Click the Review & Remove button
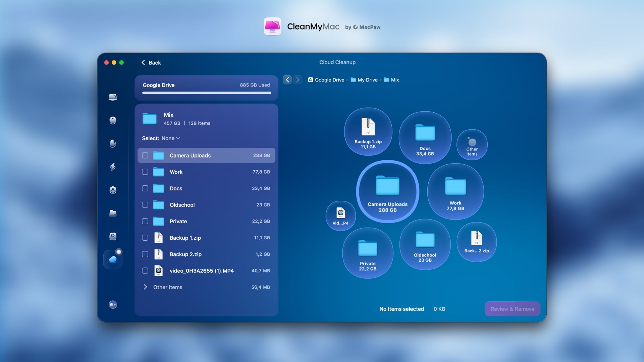Viewport: 644px width, 362px height. tap(512, 309)
